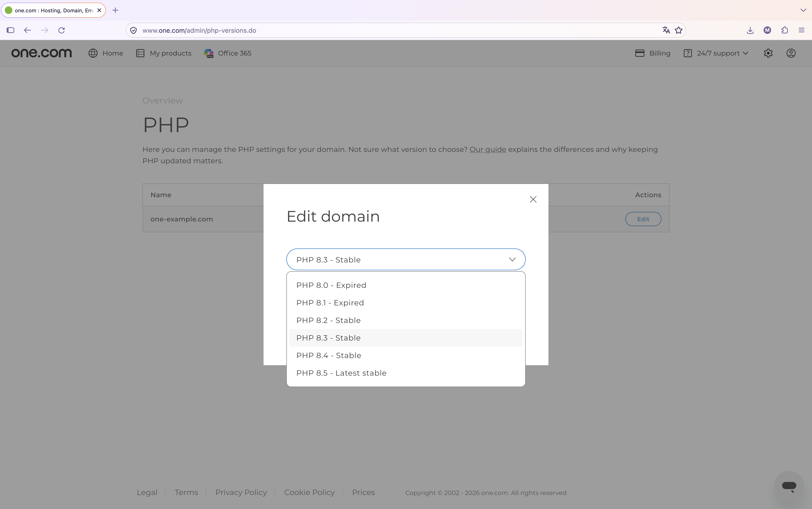Open the 'Our guide' link
The height and width of the screenshot is (509, 812).
pyautogui.click(x=488, y=149)
